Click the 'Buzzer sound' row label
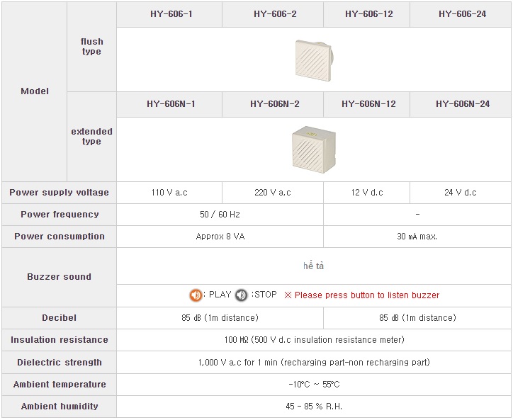513x420 pixels. tap(60, 277)
